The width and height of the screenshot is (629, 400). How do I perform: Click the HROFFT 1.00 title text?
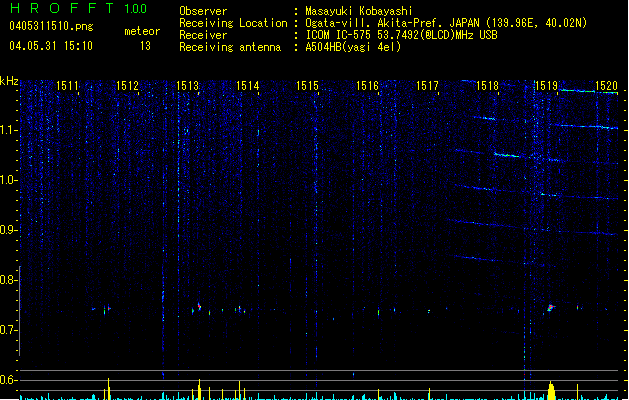[x=78, y=8]
